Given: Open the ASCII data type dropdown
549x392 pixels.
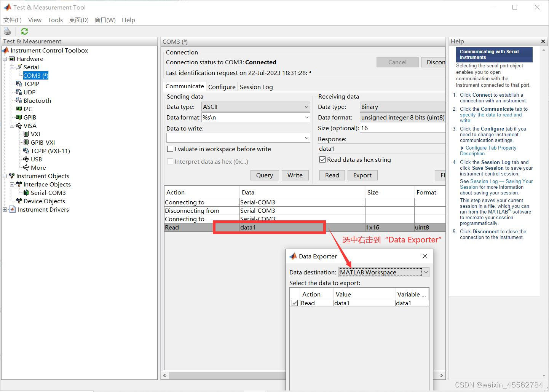Looking at the screenshot, I should [x=306, y=107].
